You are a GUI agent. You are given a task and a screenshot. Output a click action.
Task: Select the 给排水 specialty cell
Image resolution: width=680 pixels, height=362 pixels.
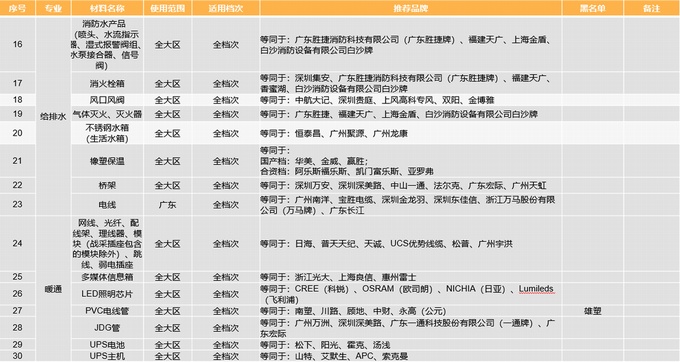53,116
